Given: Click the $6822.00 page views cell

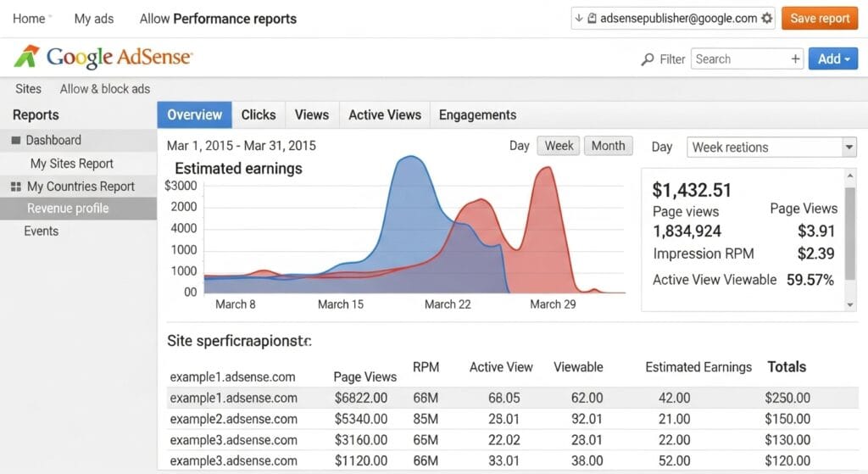Looking at the screenshot, I should [x=361, y=399].
